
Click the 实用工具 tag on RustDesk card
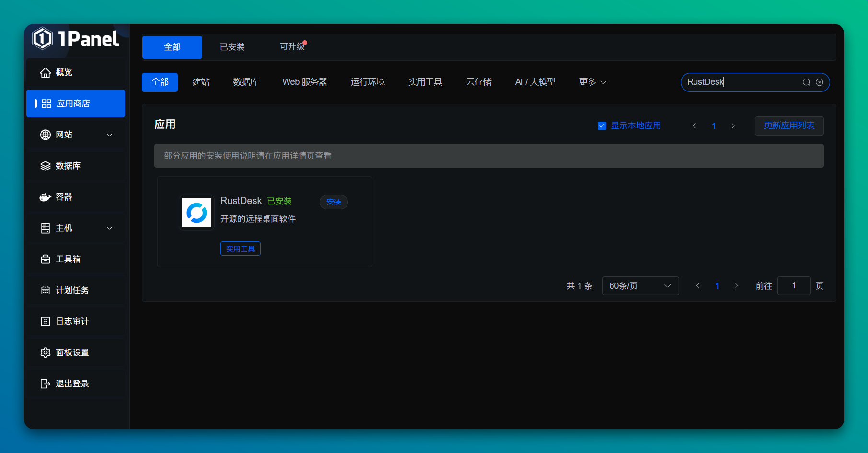[241, 249]
